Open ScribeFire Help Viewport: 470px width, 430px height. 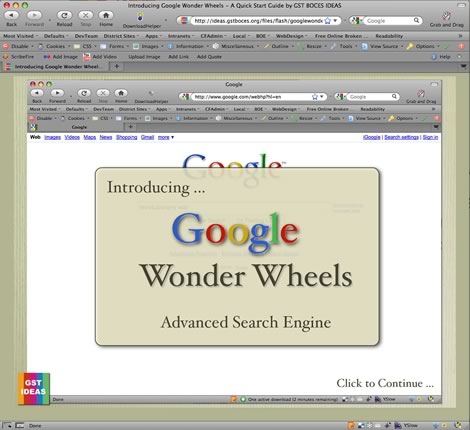441,57
